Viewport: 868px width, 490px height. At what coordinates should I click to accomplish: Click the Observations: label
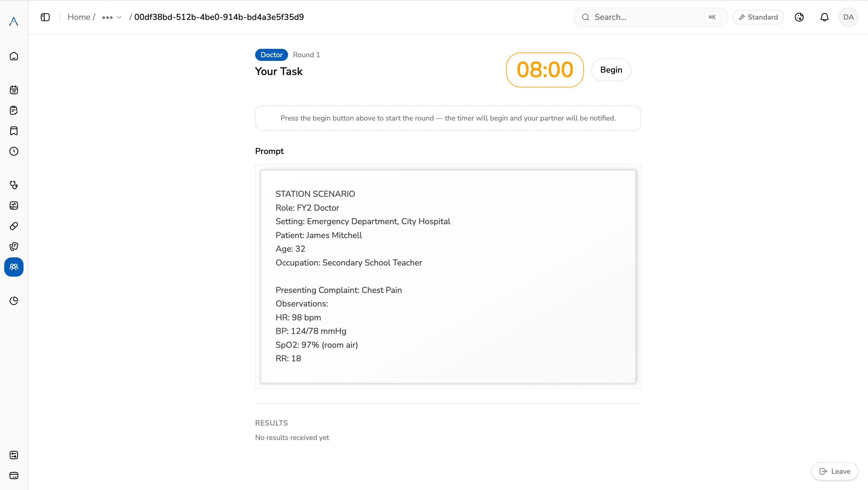302,304
